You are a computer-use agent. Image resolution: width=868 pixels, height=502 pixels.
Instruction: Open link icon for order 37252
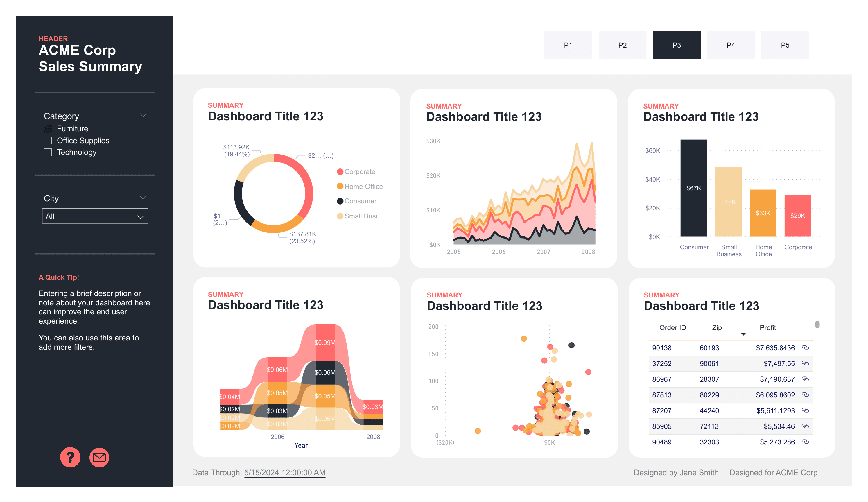[x=805, y=363]
